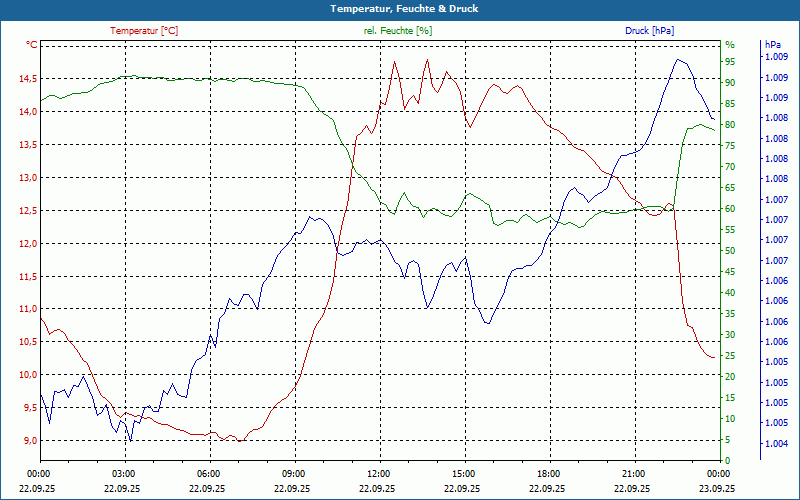Click the 14,5 tick on temperature axis
The height and width of the screenshot is (500, 800).
point(28,79)
